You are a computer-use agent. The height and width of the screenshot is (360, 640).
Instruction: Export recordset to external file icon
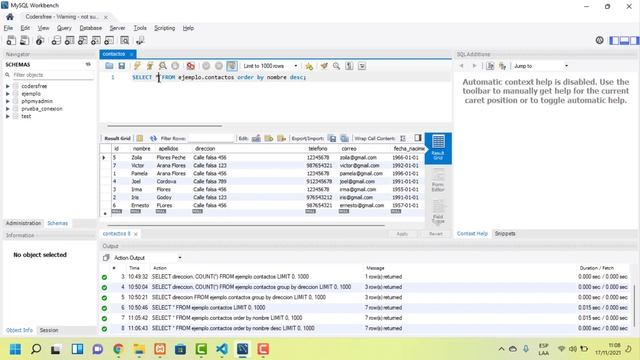click(332, 138)
